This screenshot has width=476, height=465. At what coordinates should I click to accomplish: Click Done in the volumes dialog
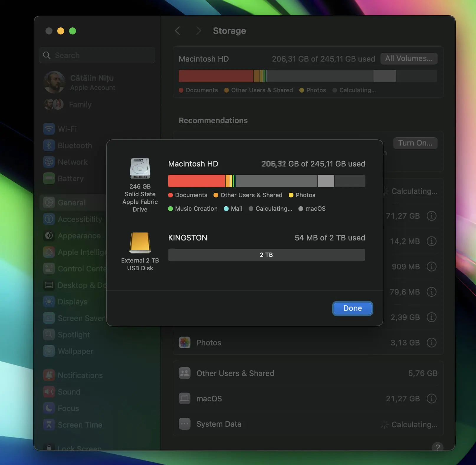click(352, 308)
